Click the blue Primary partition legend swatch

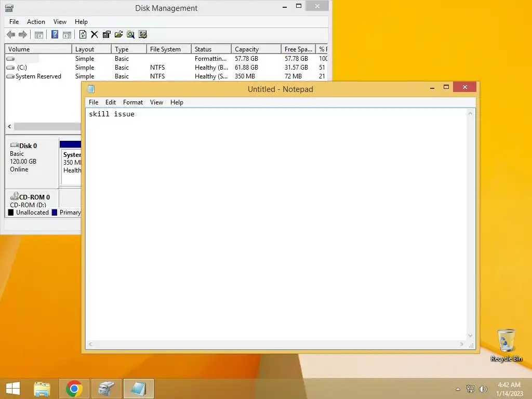coord(54,212)
